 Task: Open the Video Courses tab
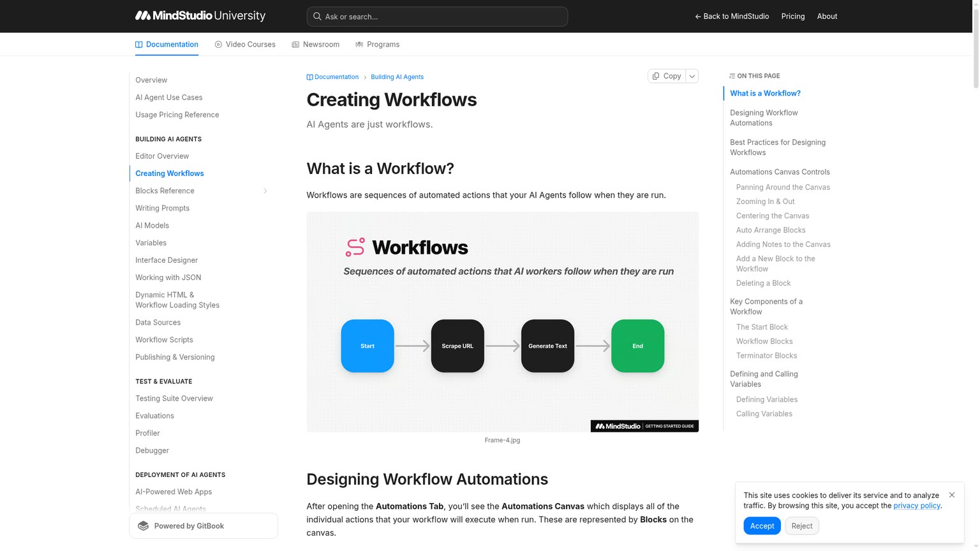pyautogui.click(x=245, y=45)
